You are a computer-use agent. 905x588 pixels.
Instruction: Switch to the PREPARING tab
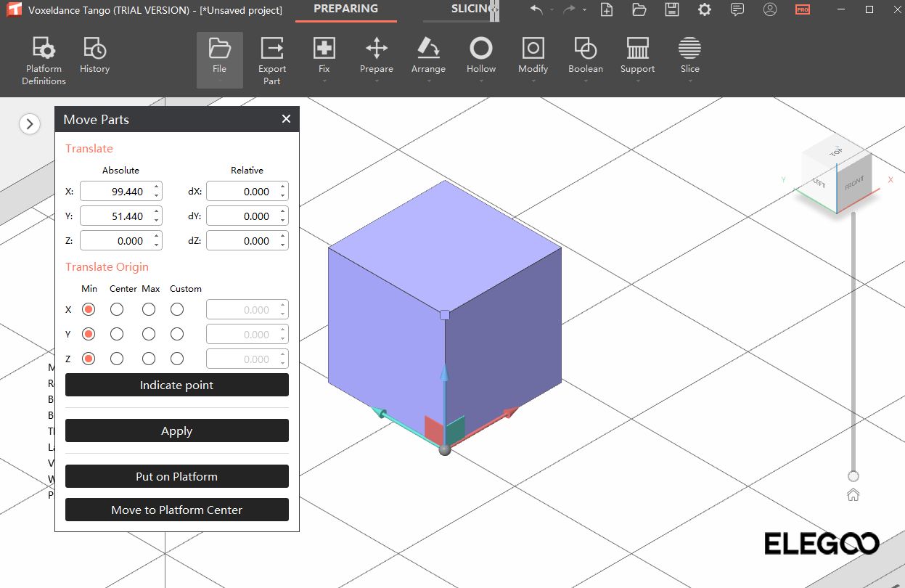(345, 9)
